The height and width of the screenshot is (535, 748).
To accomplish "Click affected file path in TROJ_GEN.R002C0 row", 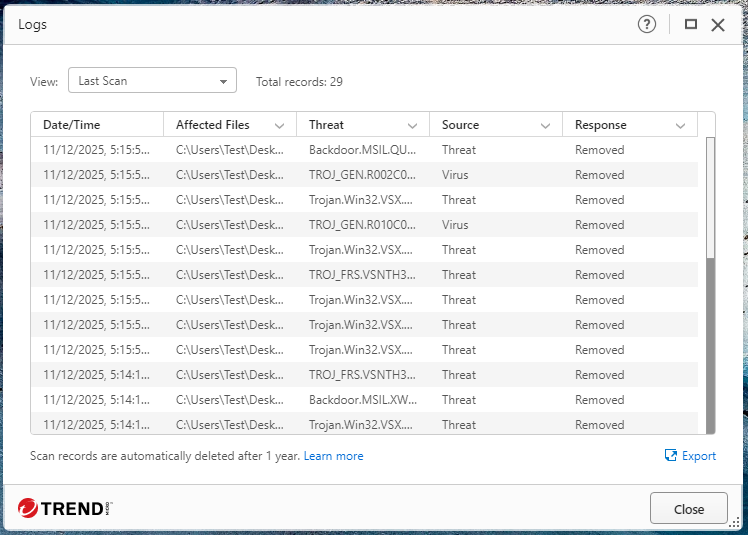I will click(x=229, y=175).
